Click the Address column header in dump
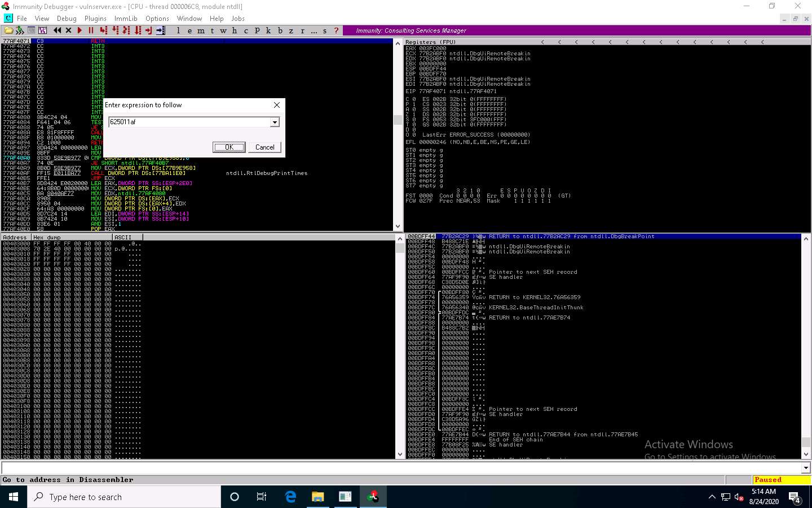The width and height of the screenshot is (812, 508). [16, 237]
